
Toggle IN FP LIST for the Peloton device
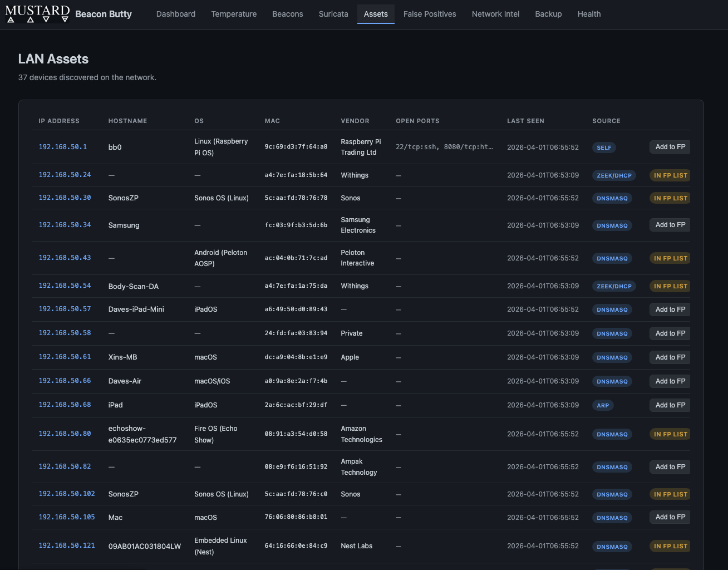[x=670, y=258]
